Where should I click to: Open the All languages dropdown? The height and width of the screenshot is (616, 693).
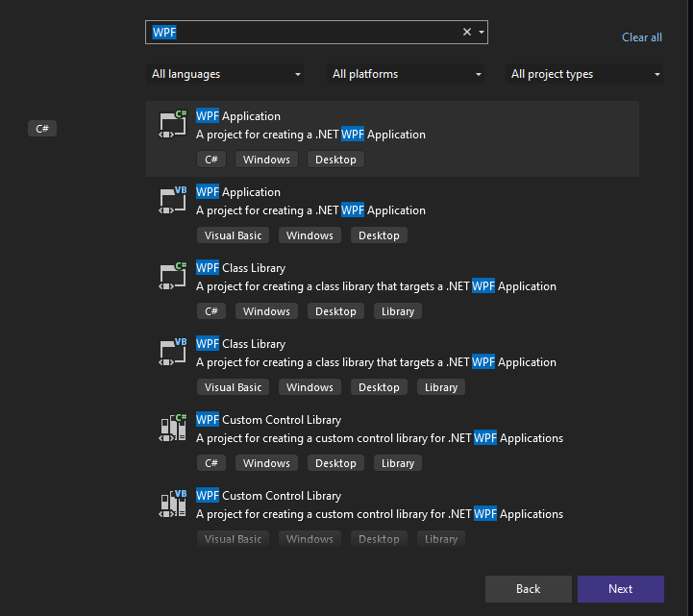click(x=227, y=74)
